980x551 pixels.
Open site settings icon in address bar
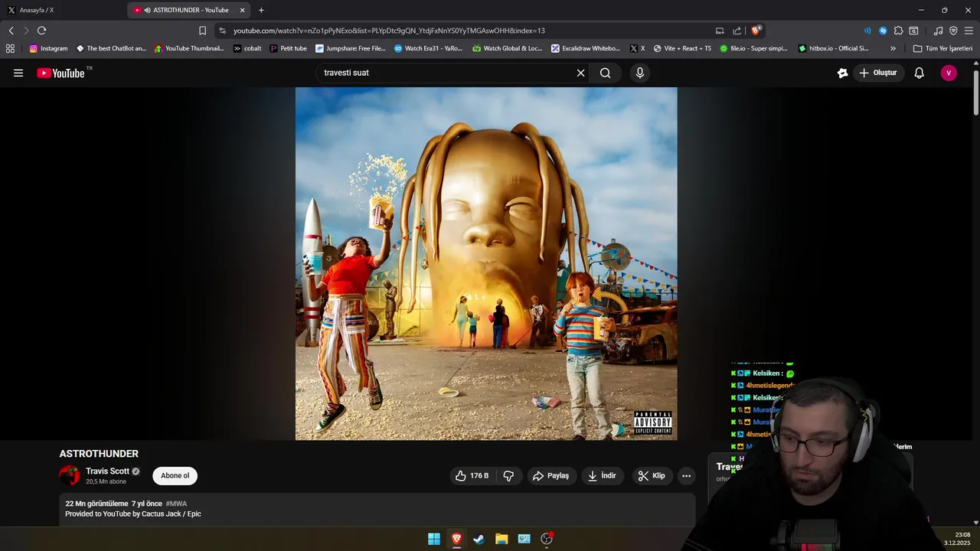pyautogui.click(x=222, y=31)
